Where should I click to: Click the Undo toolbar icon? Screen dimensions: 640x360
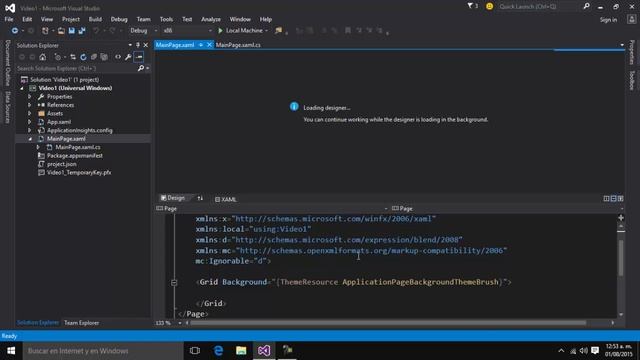click(x=96, y=31)
